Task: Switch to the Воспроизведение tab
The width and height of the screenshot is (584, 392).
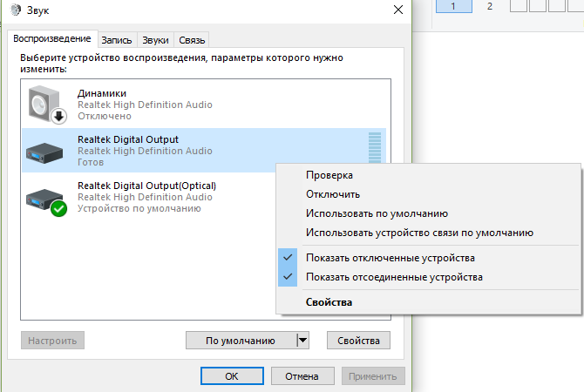Action: click(x=52, y=38)
